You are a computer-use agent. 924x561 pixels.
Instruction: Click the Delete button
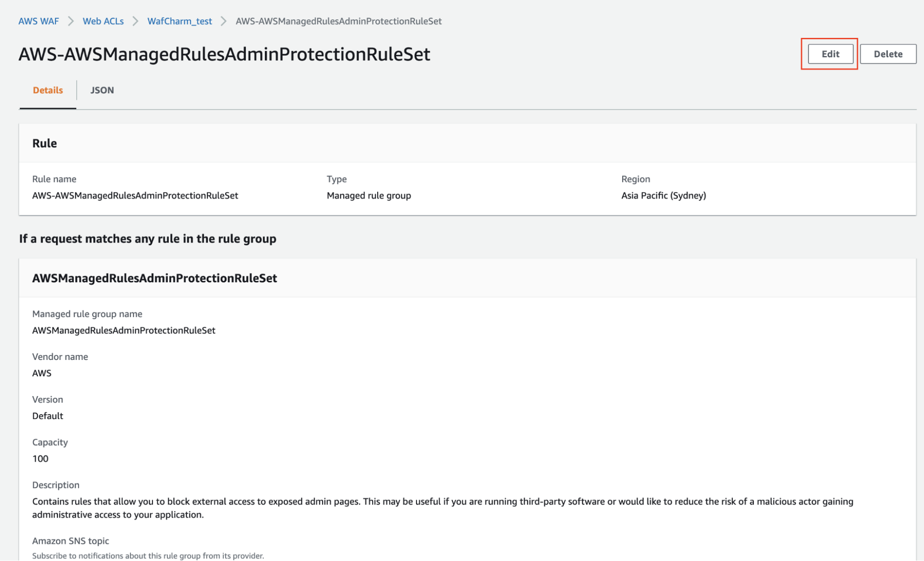pyautogui.click(x=888, y=54)
